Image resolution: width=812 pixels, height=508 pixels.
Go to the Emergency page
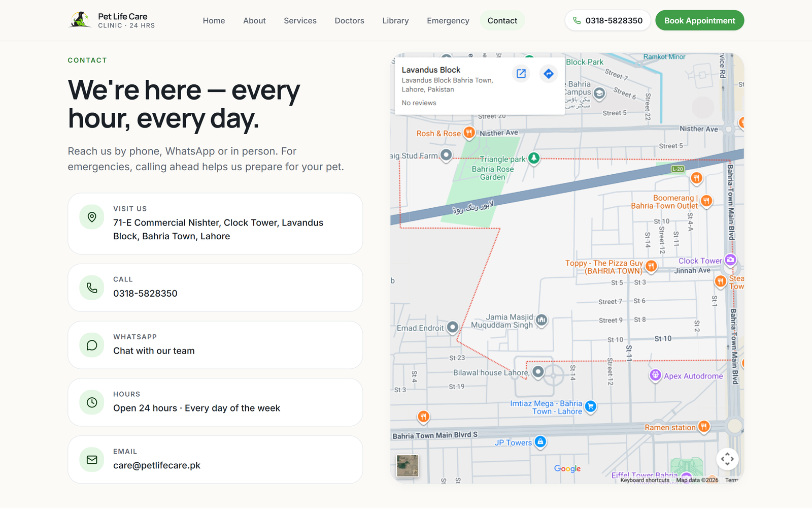(448, 20)
